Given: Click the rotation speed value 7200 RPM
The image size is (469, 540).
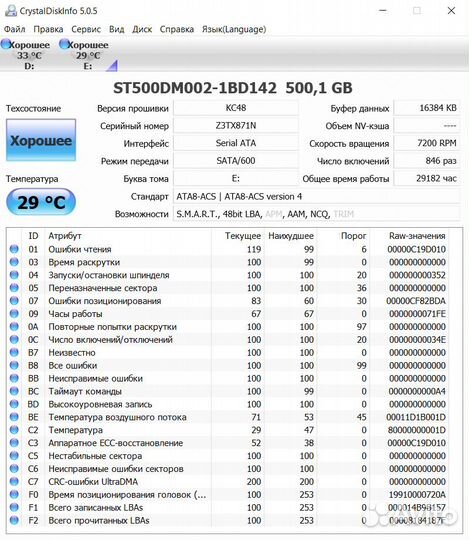Looking at the screenshot, I should (427, 143).
